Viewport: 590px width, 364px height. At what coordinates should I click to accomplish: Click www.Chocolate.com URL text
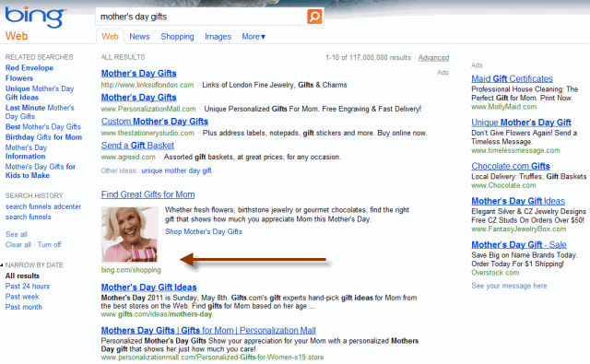(503, 185)
